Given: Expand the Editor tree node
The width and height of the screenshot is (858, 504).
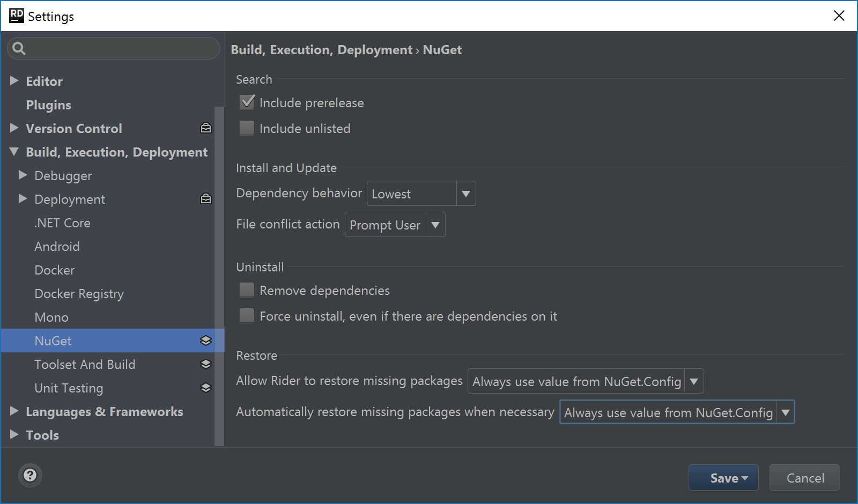Looking at the screenshot, I should click(14, 80).
